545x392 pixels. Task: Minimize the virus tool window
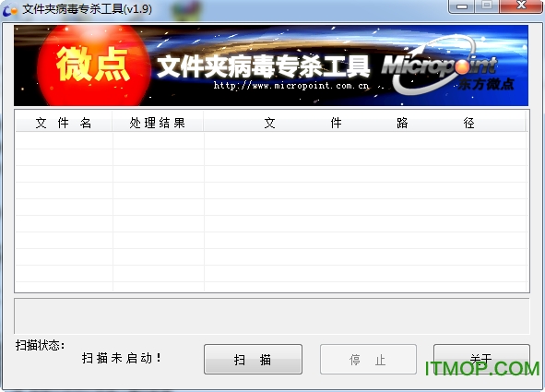click(x=461, y=6)
